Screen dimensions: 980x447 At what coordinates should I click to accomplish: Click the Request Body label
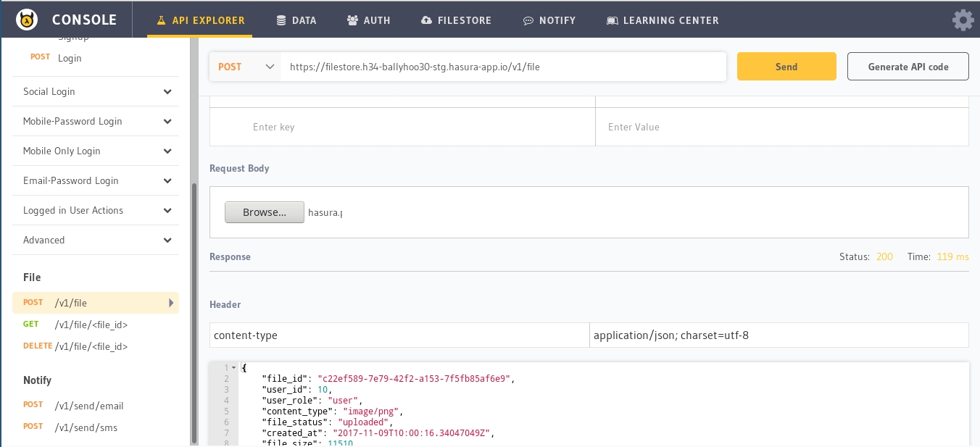coord(239,168)
